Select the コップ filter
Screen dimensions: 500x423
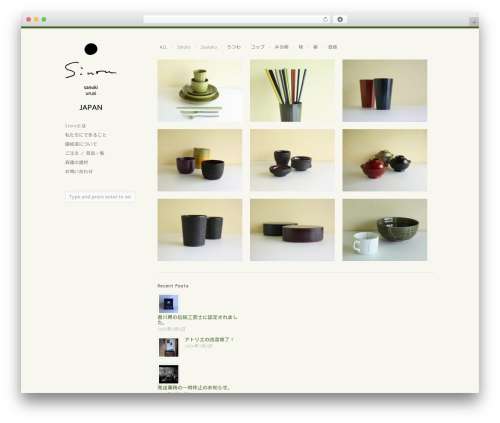258,47
